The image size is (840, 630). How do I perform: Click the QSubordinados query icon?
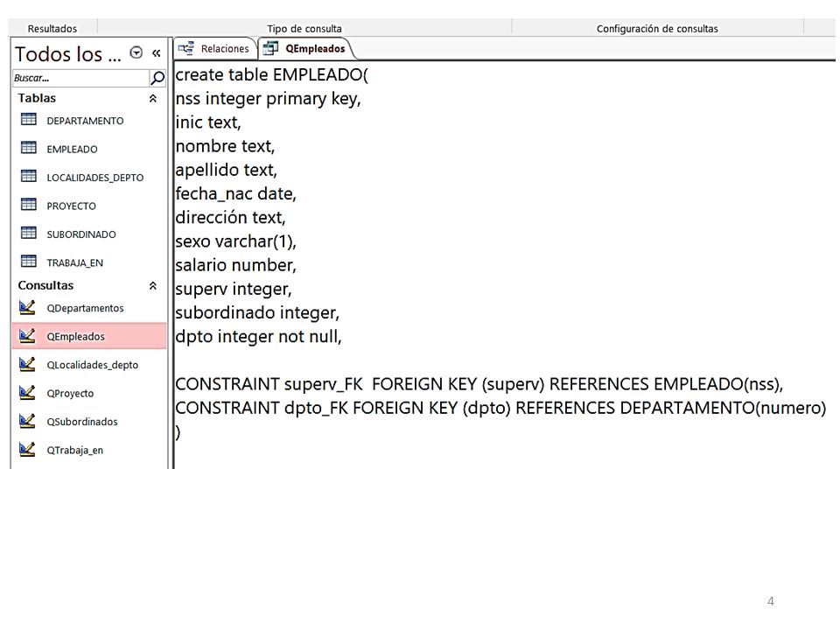pos(27,421)
